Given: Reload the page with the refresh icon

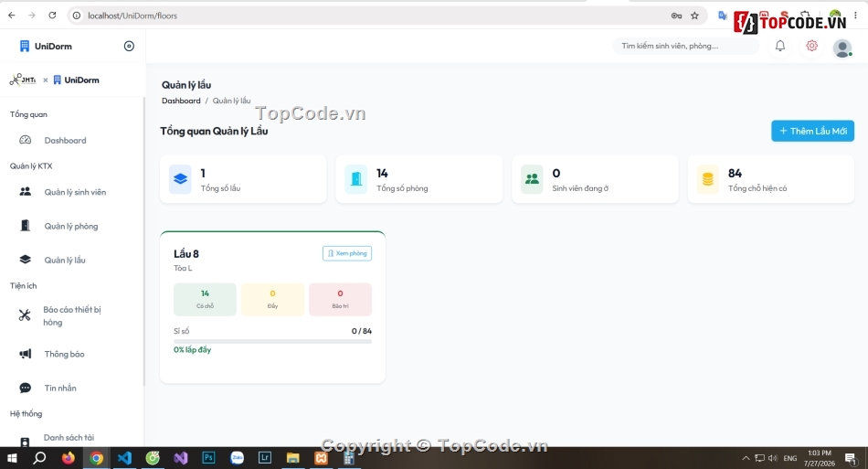Looking at the screenshot, I should point(52,16).
